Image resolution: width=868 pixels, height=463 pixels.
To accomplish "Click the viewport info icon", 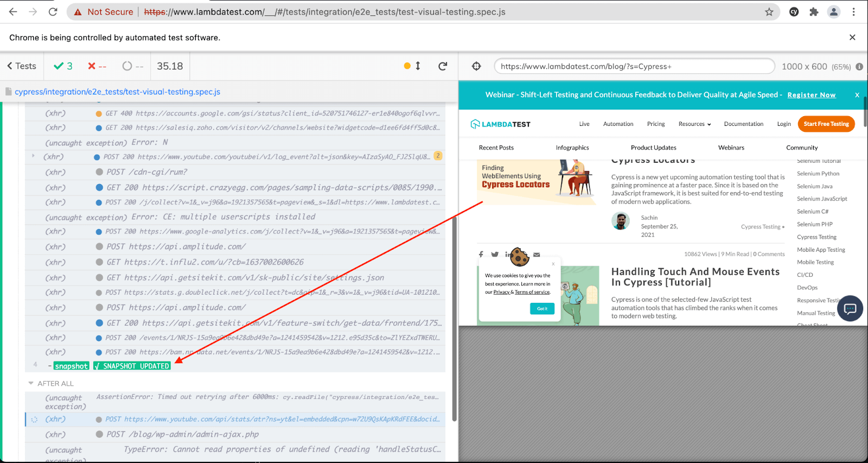I will point(859,67).
